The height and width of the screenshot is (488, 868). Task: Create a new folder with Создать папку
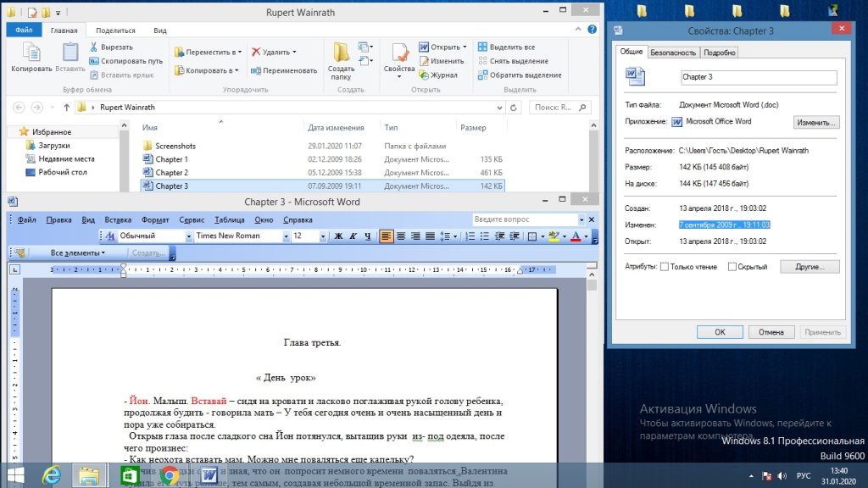click(341, 61)
